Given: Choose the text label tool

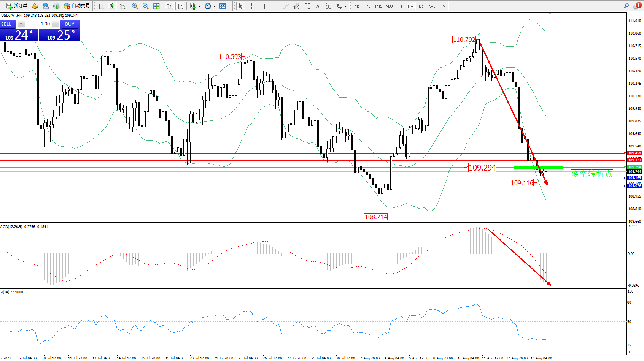Looking at the screenshot, I should (318, 6).
